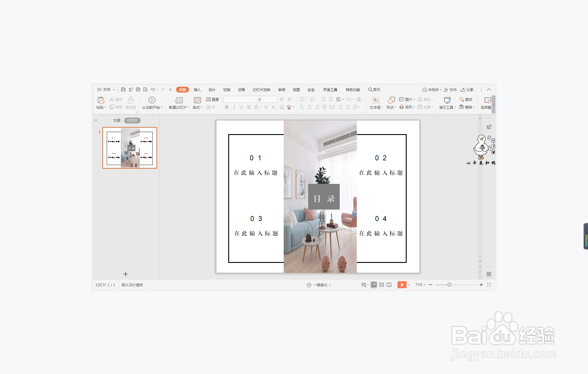Screen dimensions: 588x374
Task: Click the zoom slider handle
Action: (x=449, y=285)
